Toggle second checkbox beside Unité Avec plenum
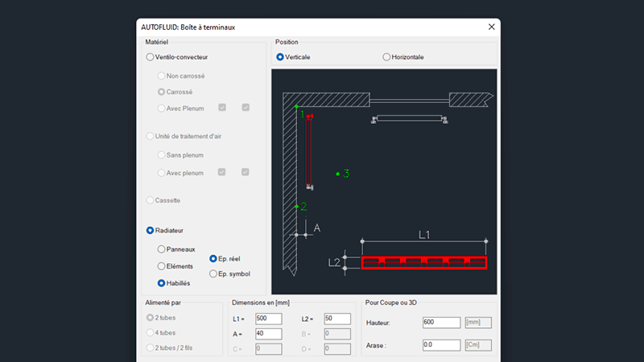This screenshot has height=362, width=644. pos(246,172)
